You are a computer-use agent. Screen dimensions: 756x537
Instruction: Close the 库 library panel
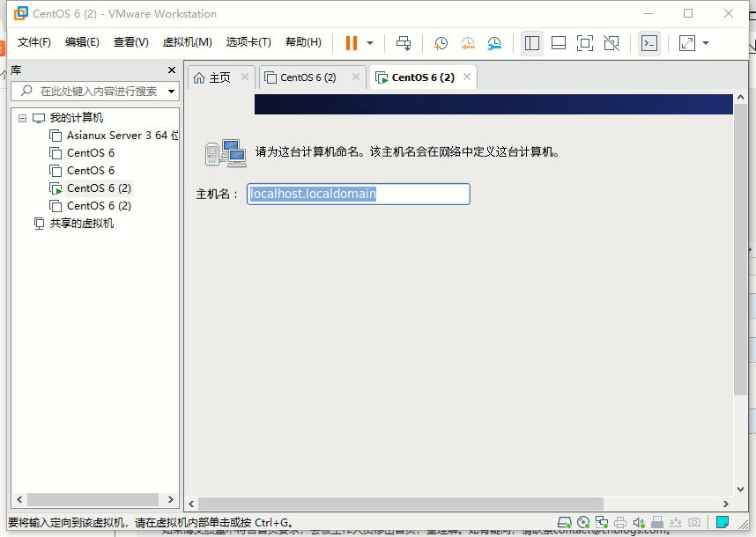point(172,70)
